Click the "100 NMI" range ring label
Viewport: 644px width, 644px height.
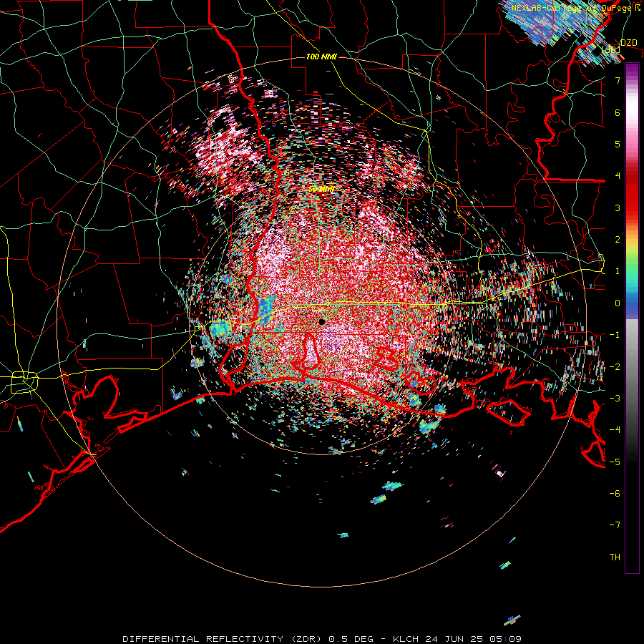(321, 57)
